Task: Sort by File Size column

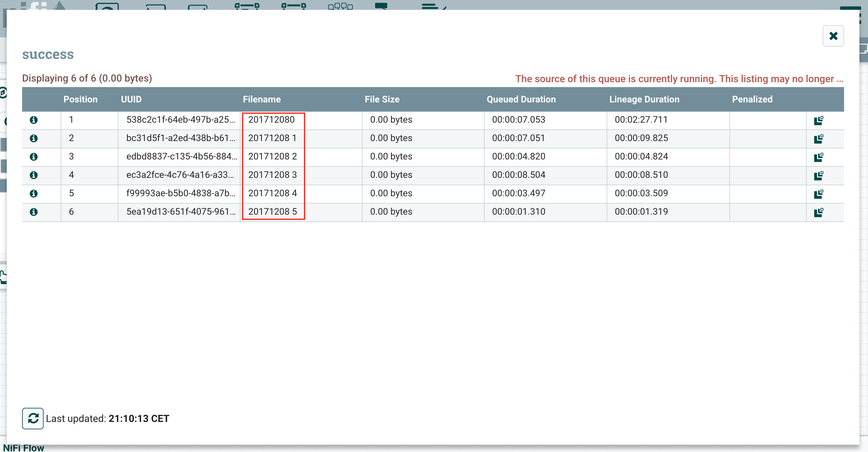Action: pos(382,99)
